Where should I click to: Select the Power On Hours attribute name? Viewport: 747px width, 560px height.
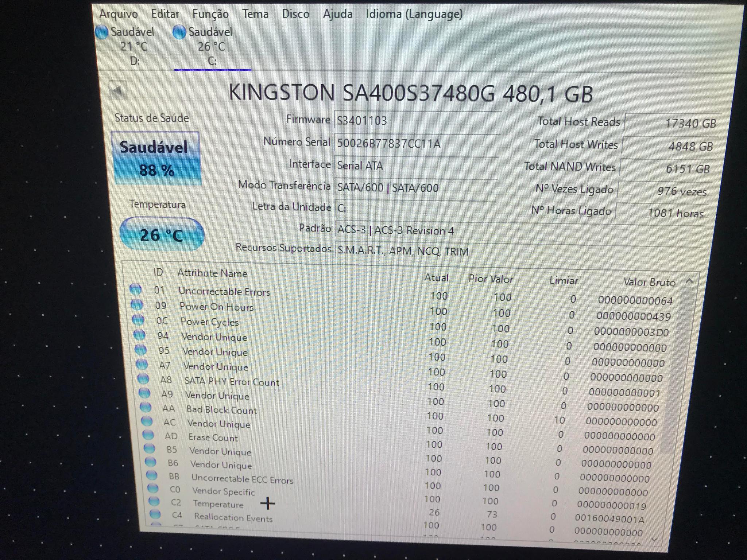(x=217, y=307)
